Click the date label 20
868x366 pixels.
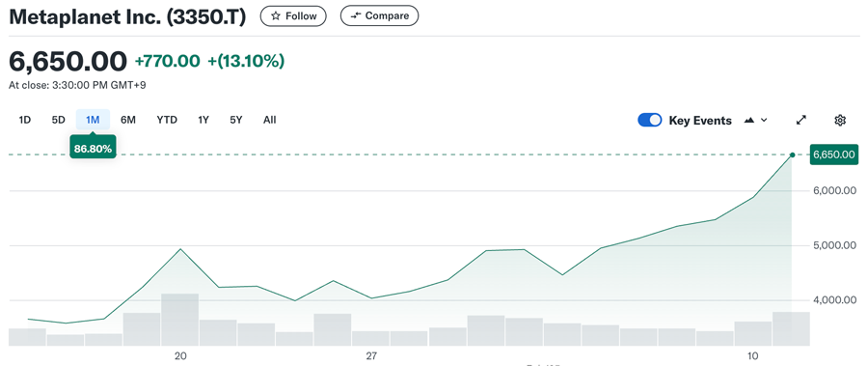pyautogui.click(x=180, y=355)
